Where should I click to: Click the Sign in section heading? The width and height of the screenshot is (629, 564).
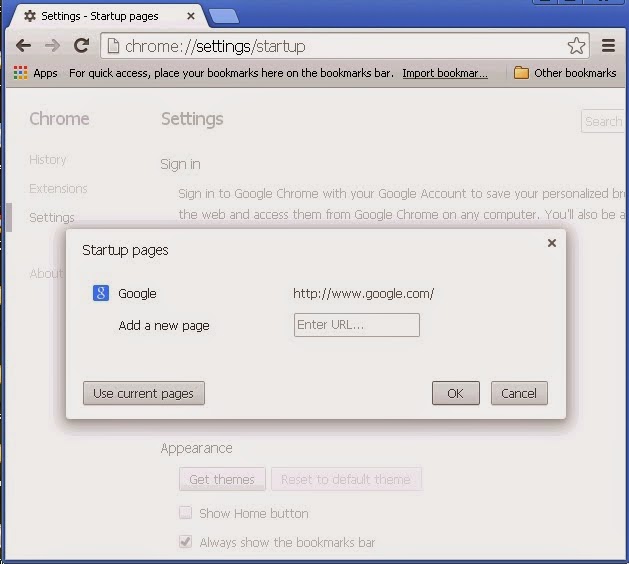click(180, 164)
